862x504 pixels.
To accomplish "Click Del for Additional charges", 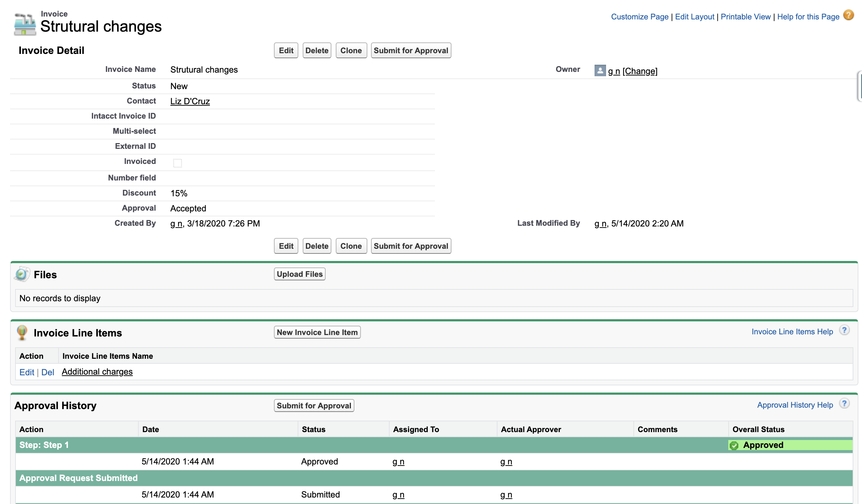I will 47,372.
